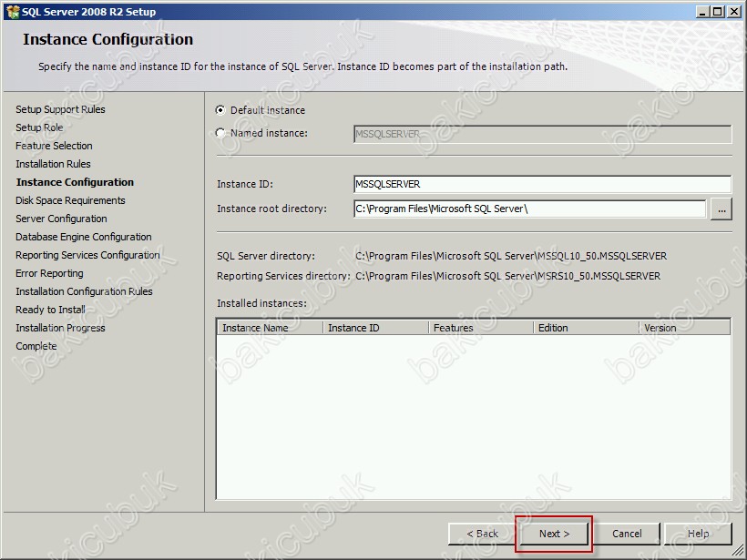747x560 pixels.
Task: Click the Instance root directory field
Action: tap(529, 209)
